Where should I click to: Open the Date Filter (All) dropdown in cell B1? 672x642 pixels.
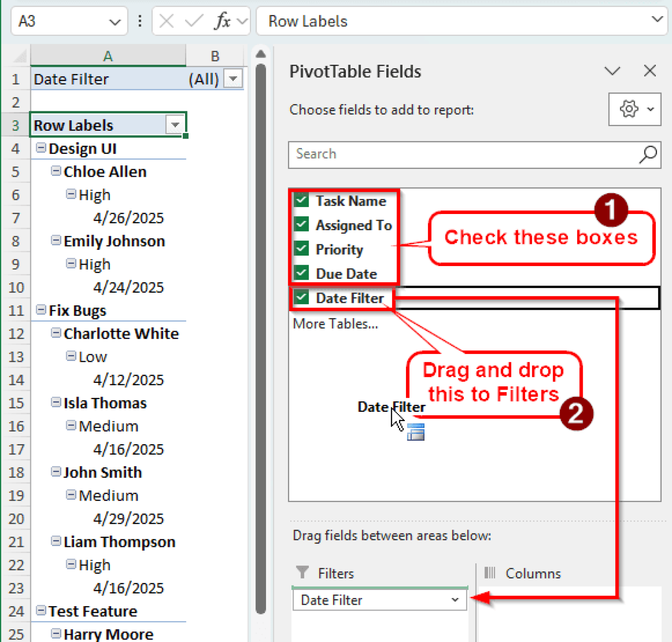233,79
